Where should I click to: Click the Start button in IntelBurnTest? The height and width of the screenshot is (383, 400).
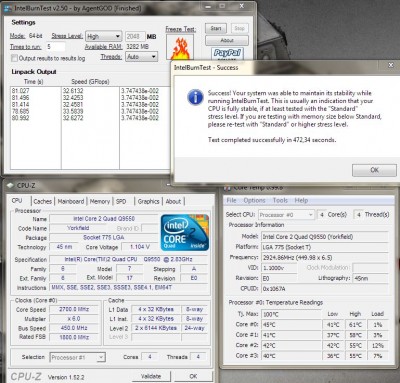[x=216, y=29]
